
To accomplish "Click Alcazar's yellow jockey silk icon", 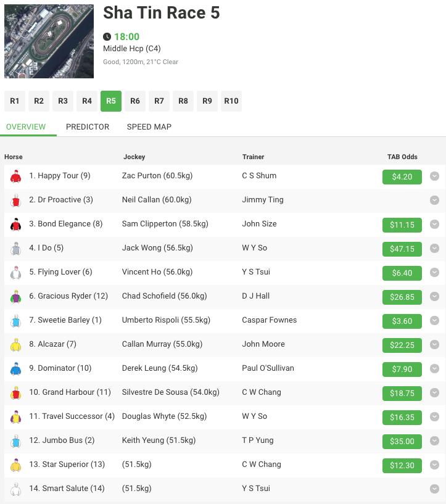I will tap(15, 345).
